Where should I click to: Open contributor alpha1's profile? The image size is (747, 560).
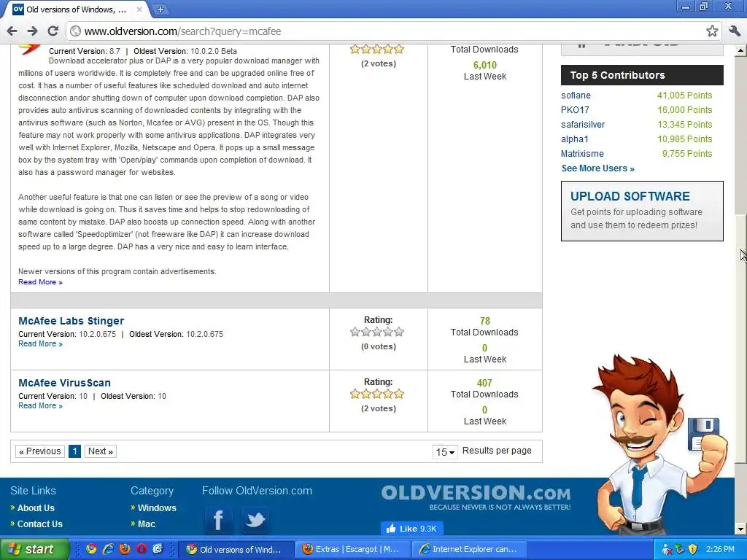[575, 139]
